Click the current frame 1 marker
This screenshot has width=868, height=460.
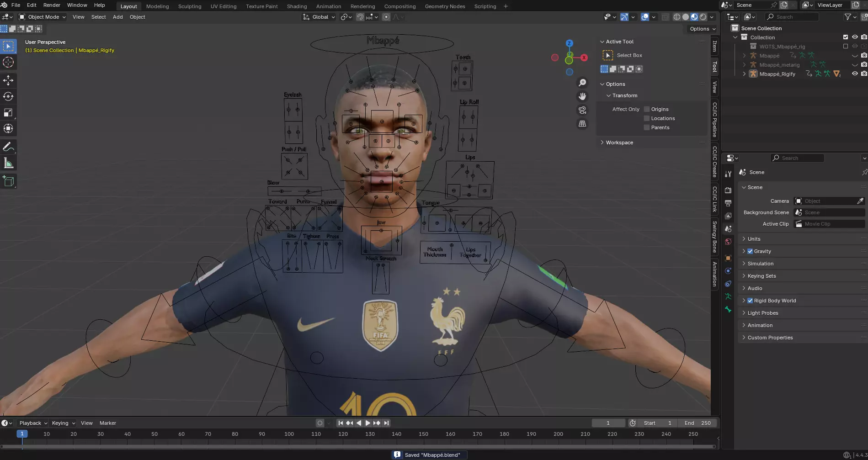tap(21, 434)
